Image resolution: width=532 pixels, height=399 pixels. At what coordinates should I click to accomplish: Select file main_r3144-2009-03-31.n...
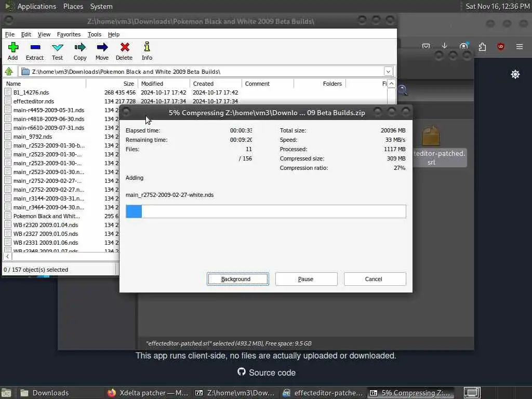coord(48,198)
